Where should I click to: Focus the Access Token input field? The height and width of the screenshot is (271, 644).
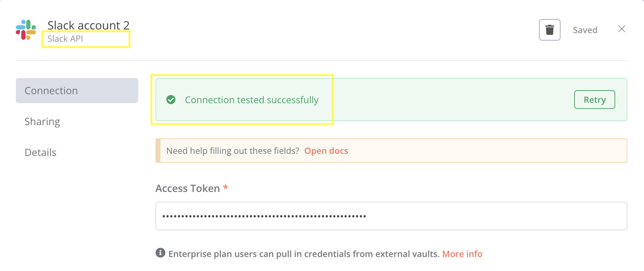click(x=391, y=216)
